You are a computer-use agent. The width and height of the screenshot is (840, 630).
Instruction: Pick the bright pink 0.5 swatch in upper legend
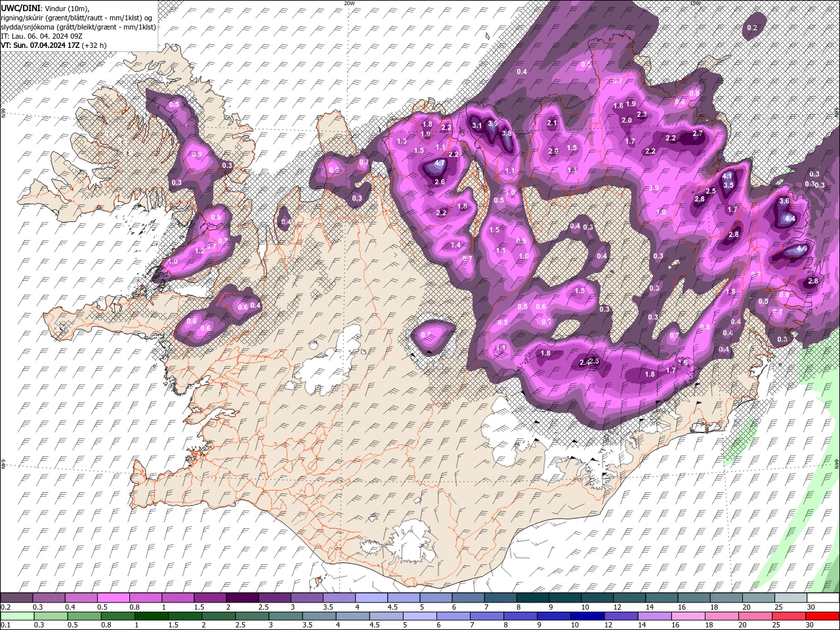113,598
